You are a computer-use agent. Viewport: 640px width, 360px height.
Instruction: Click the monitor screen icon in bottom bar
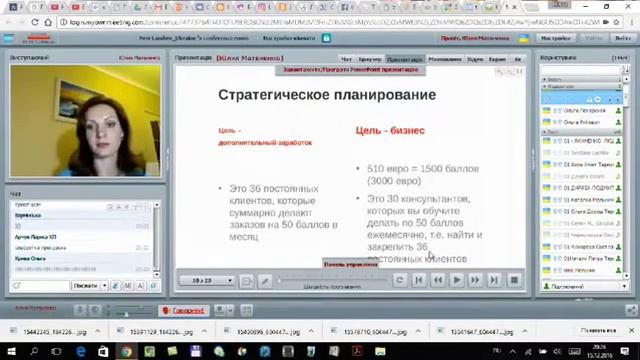pyautogui.click(x=220, y=310)
